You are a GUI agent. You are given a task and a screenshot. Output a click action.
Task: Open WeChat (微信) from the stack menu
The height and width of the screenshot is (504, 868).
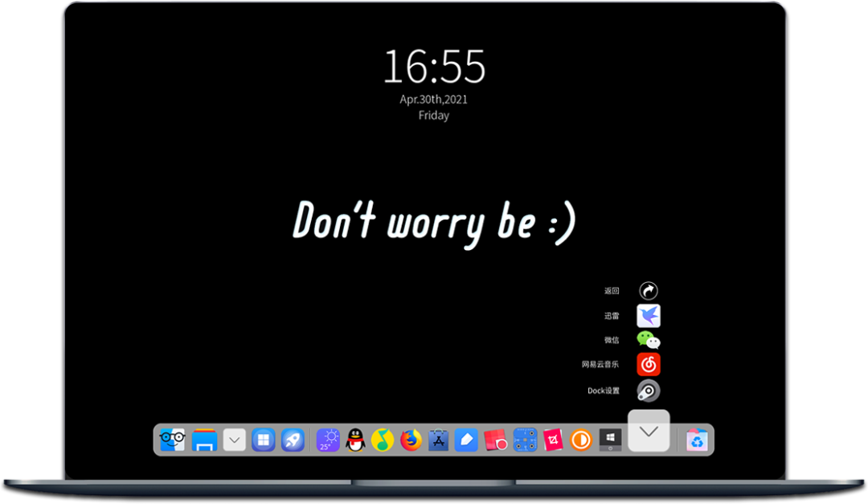tap(648, 340)
